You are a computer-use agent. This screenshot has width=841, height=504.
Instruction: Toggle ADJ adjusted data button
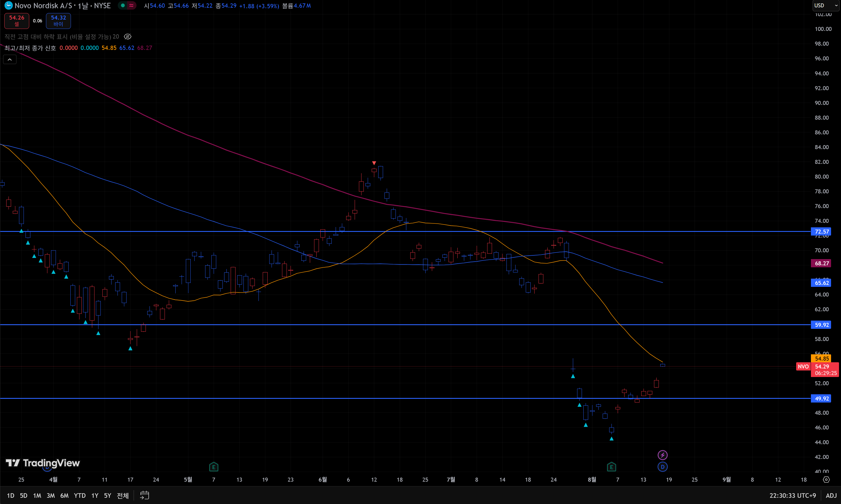tap(831, 495)
